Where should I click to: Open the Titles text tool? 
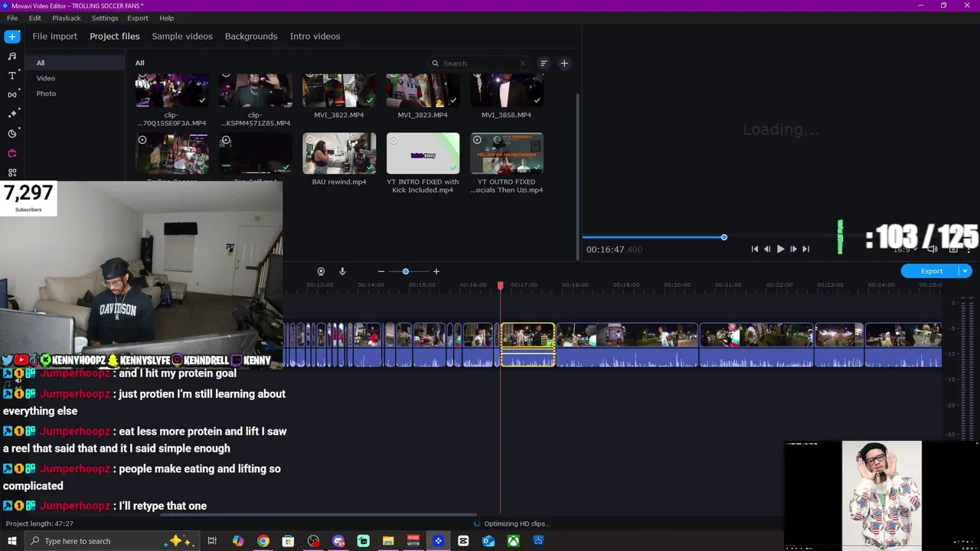(x=12, y=76)
